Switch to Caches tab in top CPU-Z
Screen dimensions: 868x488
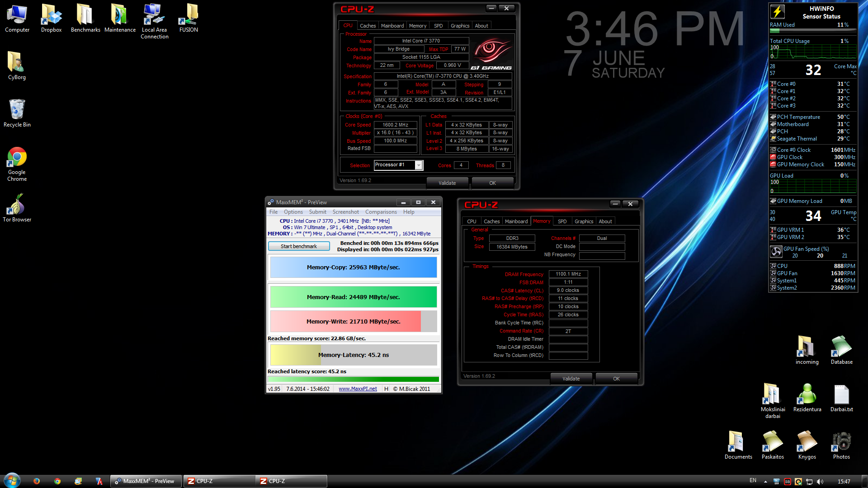[x=368, y=26]
